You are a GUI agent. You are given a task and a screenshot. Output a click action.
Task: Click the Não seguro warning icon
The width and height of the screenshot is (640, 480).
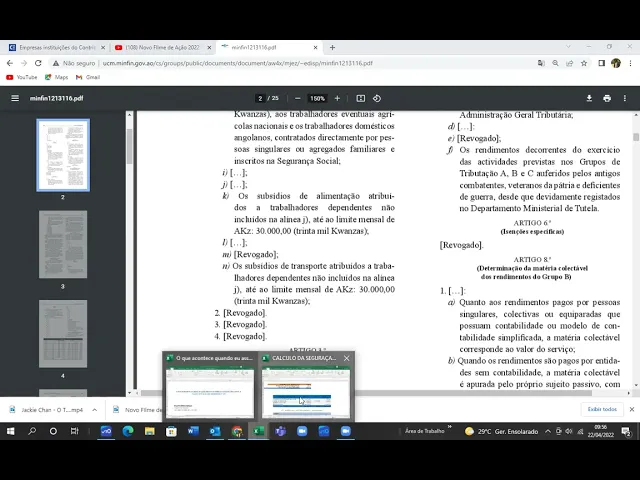tap(56, 63)
